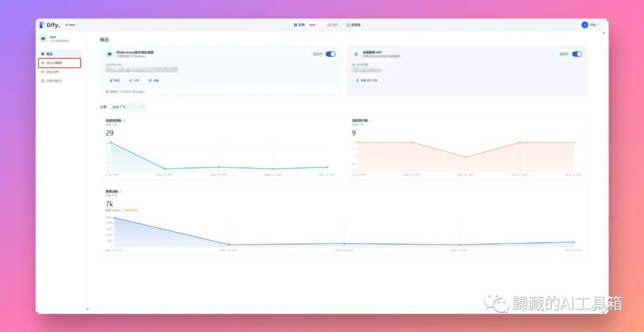
Task: Click the blurred public WebApp URL
Action: click(x=141, y=70)
